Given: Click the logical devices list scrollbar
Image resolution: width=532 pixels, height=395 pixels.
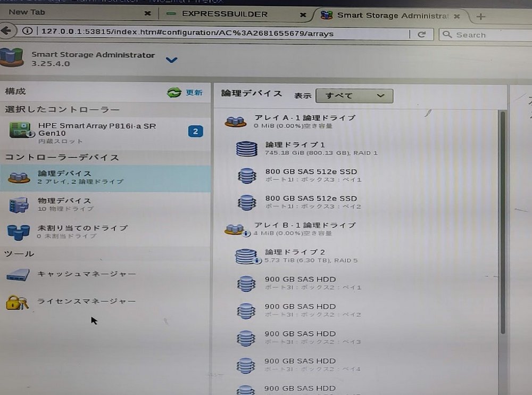Looking at the screenshot, I should coord(503,223).
